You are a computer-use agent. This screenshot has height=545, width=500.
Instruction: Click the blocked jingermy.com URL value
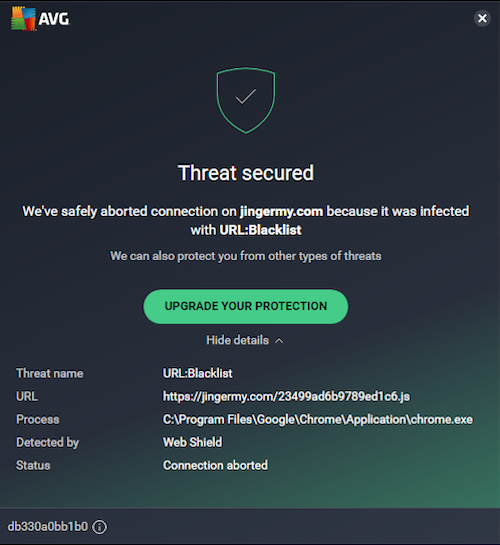tap(286, 396)
